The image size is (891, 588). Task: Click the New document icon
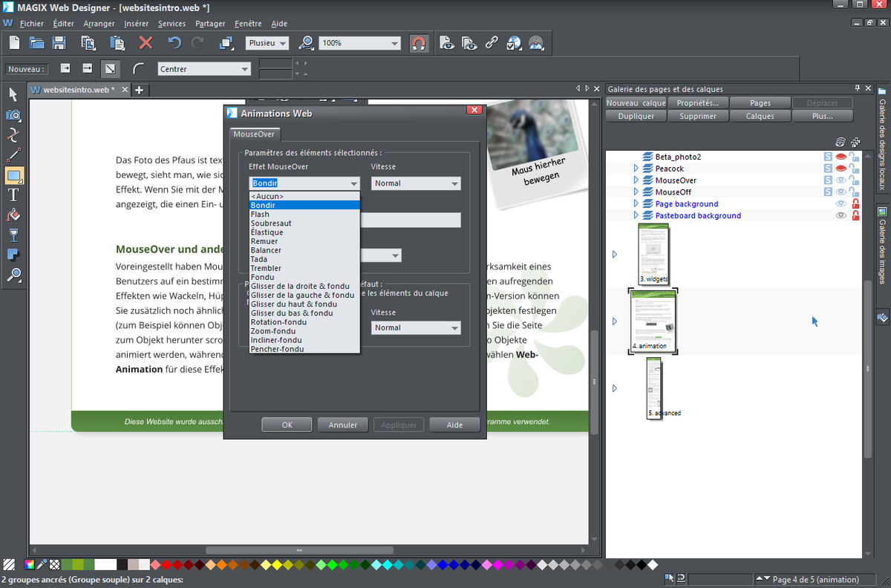click(13, 43)
